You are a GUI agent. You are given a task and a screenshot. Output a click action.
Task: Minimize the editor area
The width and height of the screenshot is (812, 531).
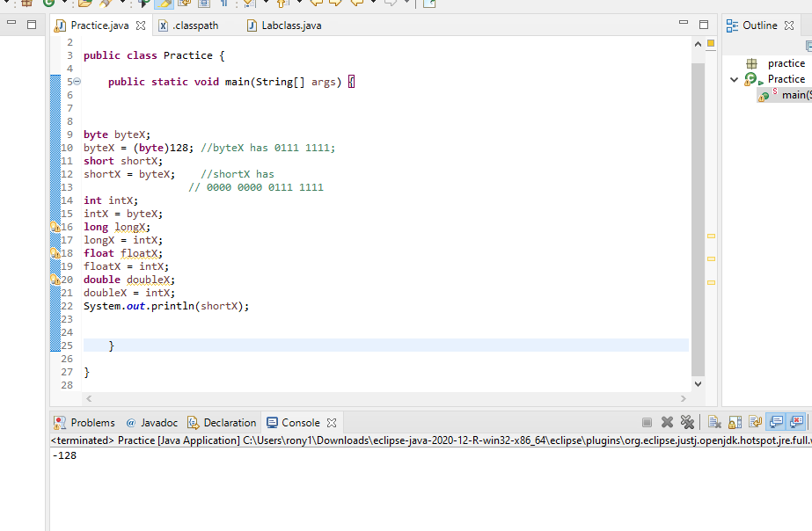(x=683, y=24)
